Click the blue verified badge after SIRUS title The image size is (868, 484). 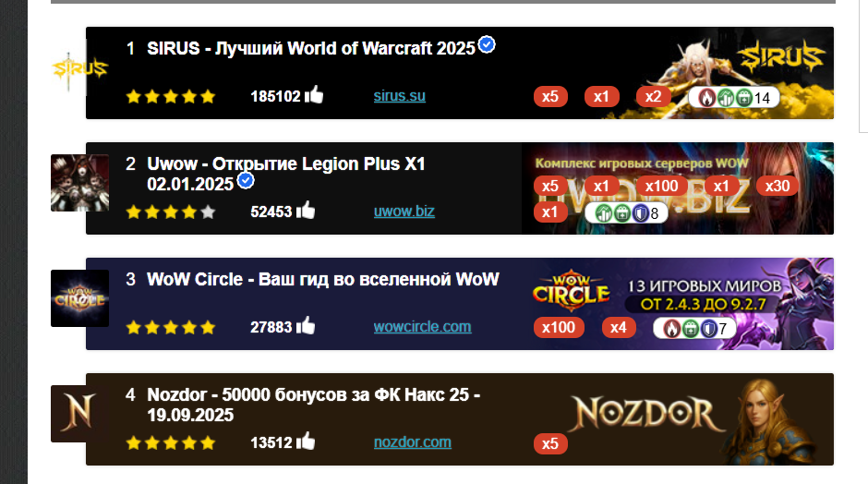[487, 44]
